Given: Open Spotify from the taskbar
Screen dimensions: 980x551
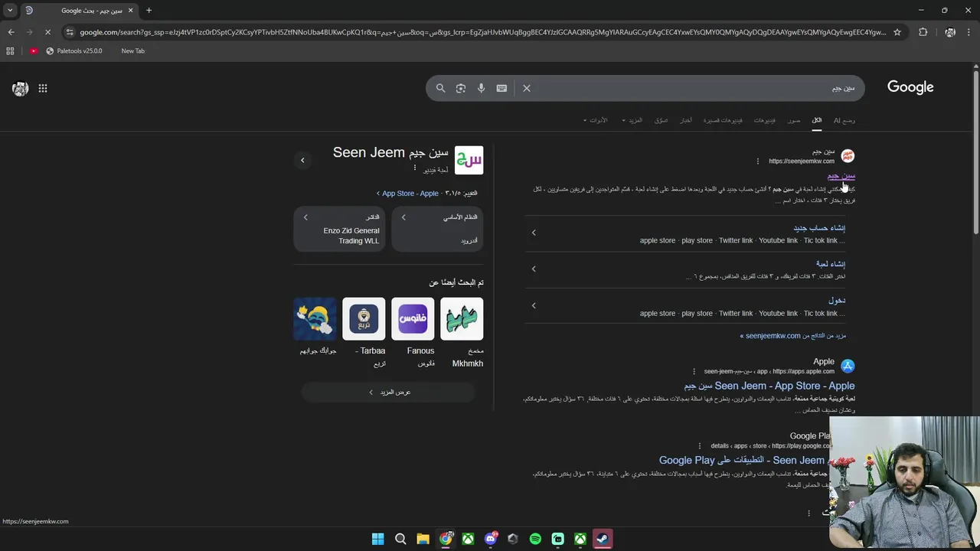Looking at the screenshot, I should 535,539.
